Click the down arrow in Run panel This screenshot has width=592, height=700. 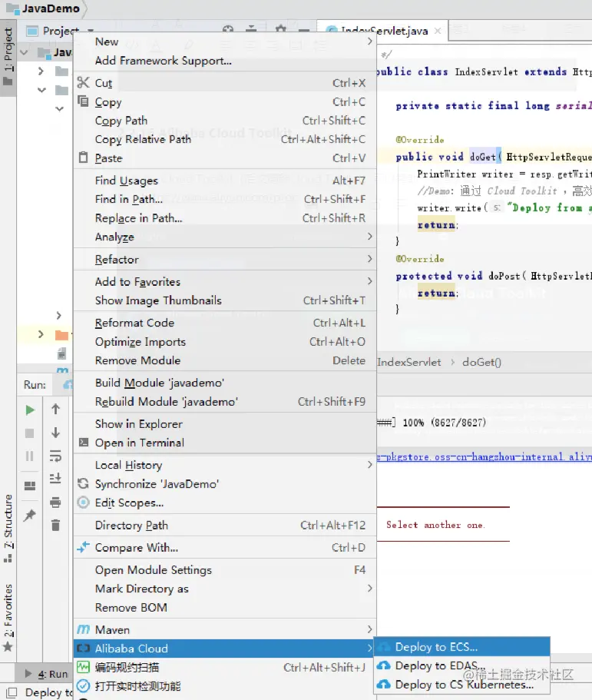pos(56,432)
